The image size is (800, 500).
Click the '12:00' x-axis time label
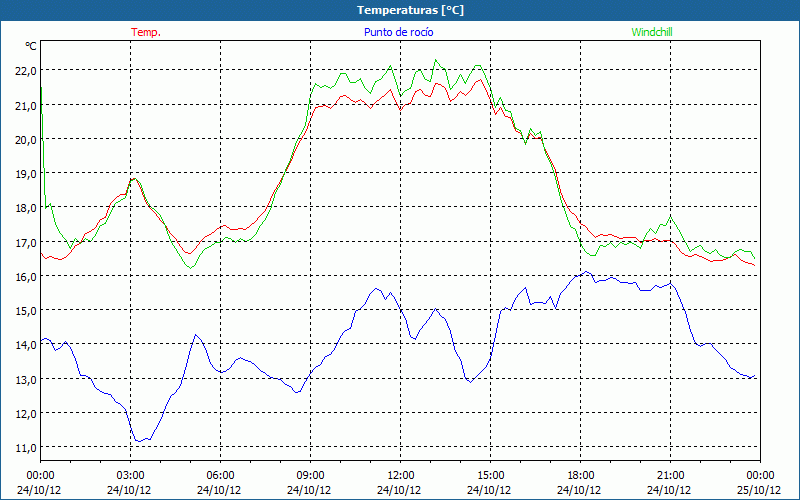(x=401, y=476)
